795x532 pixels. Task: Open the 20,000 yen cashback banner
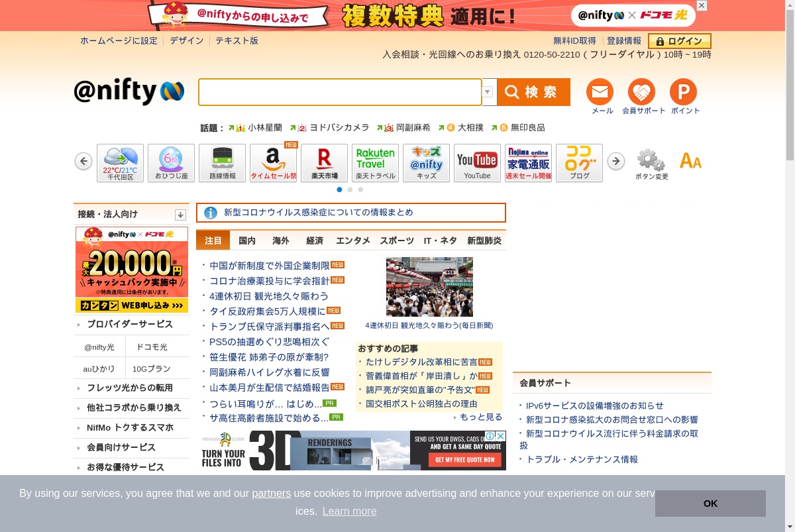[132, 270]
